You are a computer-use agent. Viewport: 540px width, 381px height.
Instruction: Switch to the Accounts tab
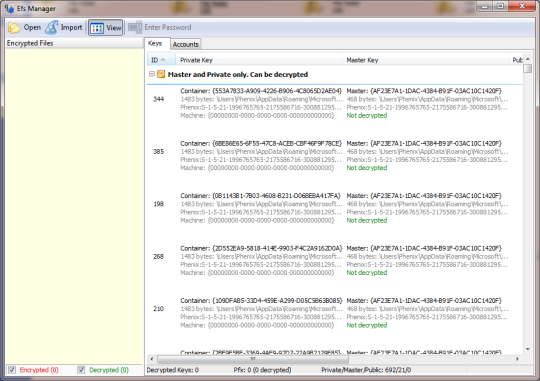click(x=186, y=44)
